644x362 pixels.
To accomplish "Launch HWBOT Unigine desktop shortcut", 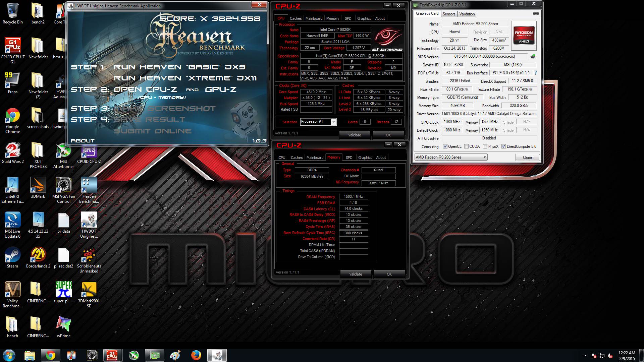I will point(89,225).
